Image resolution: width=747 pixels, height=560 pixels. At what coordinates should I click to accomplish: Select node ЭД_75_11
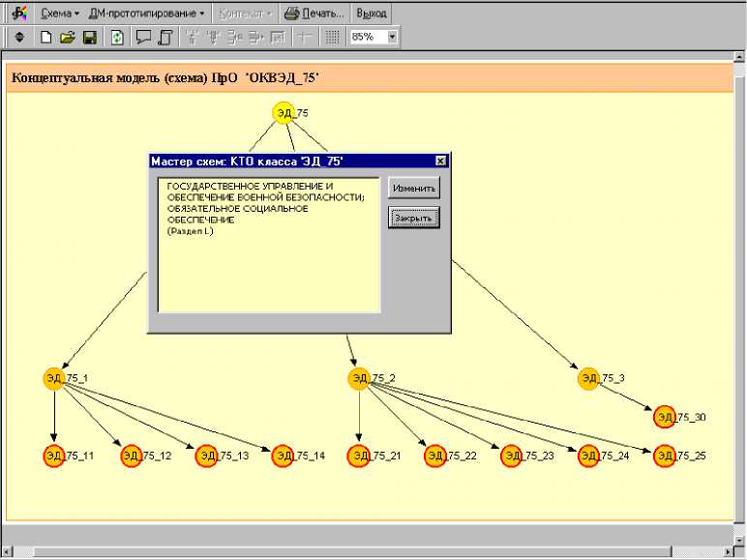click(x=54, y=456)
